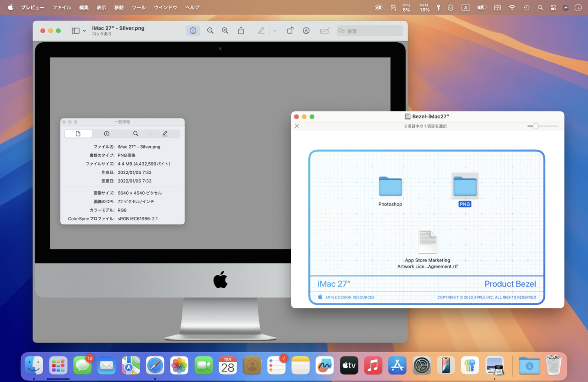
Task: Open Control Center in the menu bar
Action: 553,7
